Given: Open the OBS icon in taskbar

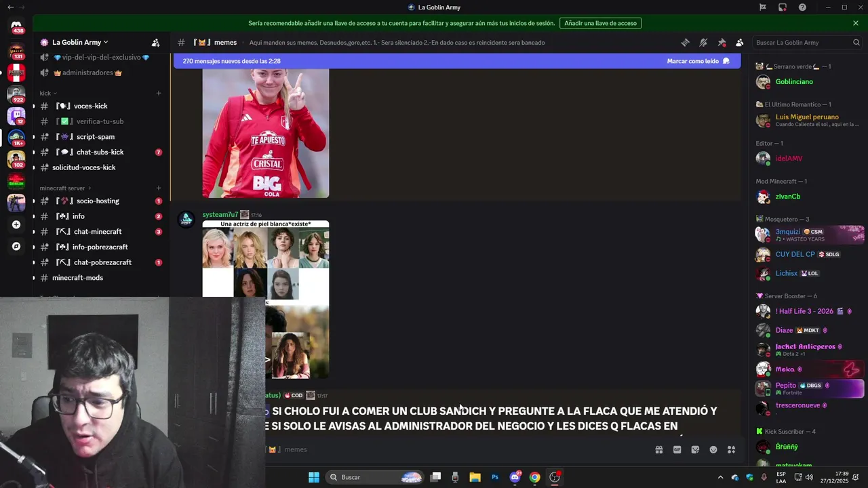Looking at the screenshot, I should pyautogui.click(x=555, y=477).
